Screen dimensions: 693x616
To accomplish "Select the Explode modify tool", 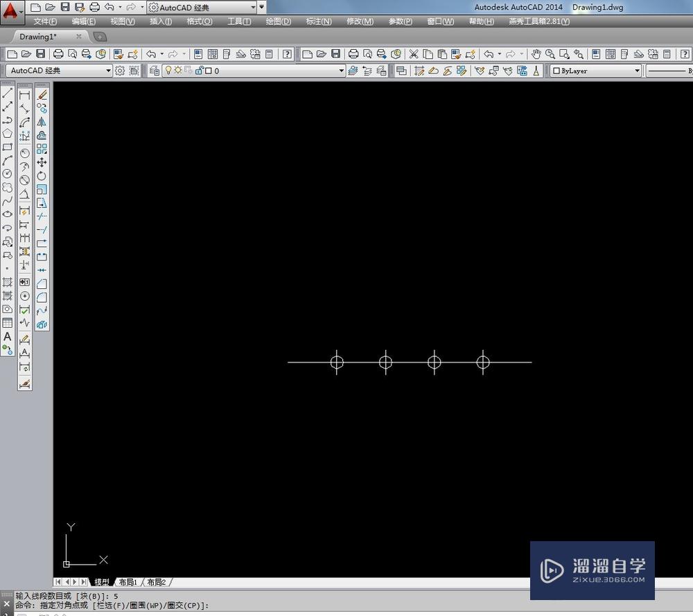I will (42, 324).
